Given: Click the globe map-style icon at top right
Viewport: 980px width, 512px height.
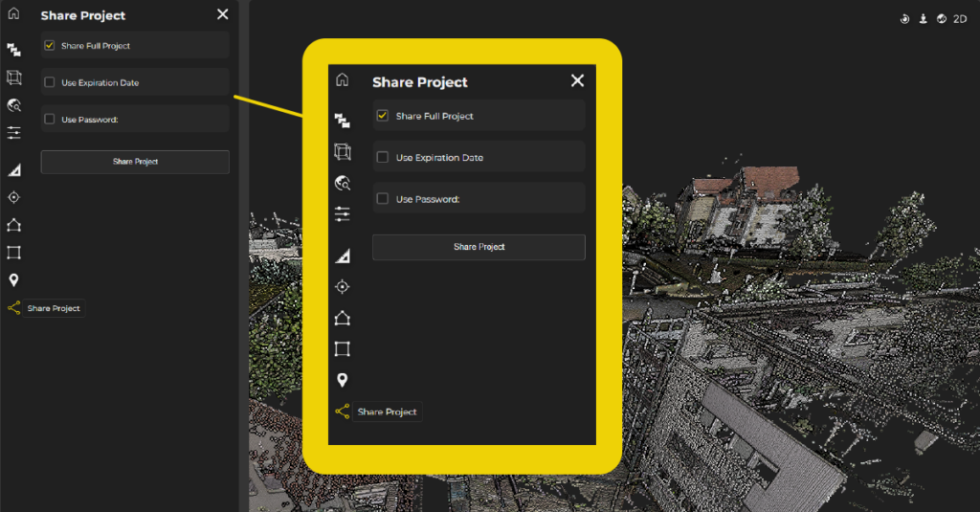Looking at the screenshot, I should click(x=942, y=19).
